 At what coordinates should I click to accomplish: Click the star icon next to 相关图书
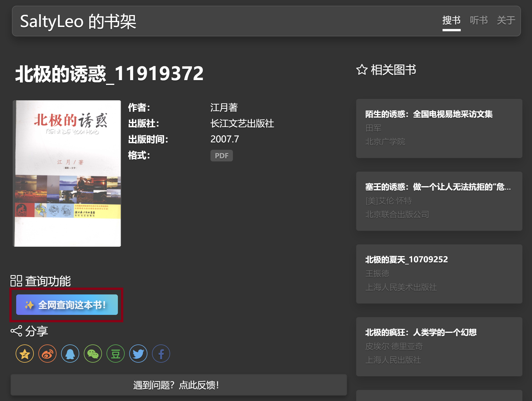tap(362, 70)
